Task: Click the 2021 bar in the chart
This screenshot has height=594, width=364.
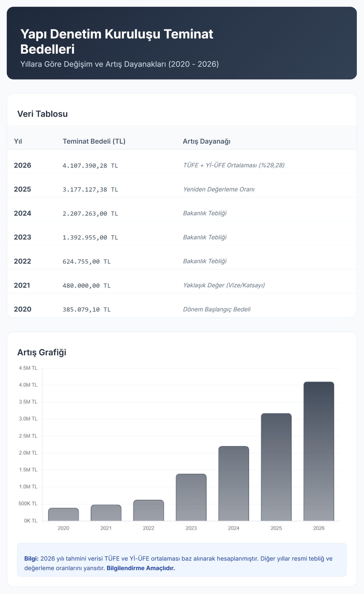Action: tap(106, 513)
